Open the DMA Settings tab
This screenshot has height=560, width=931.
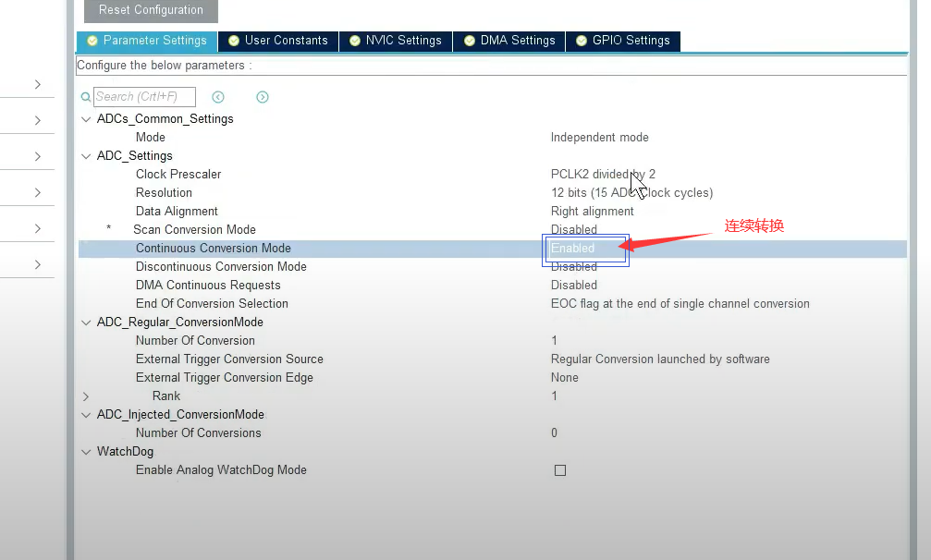508,41
